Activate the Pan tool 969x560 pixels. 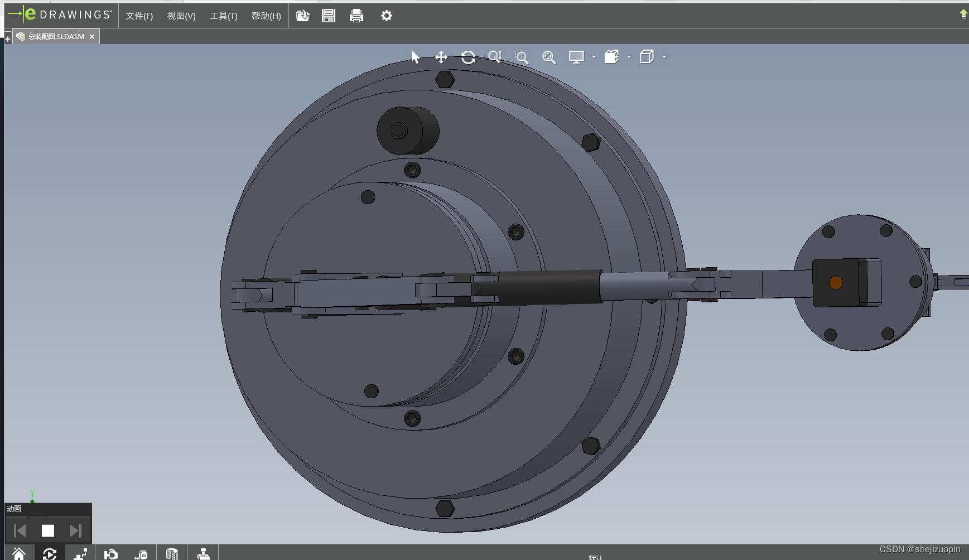[441, 57]
